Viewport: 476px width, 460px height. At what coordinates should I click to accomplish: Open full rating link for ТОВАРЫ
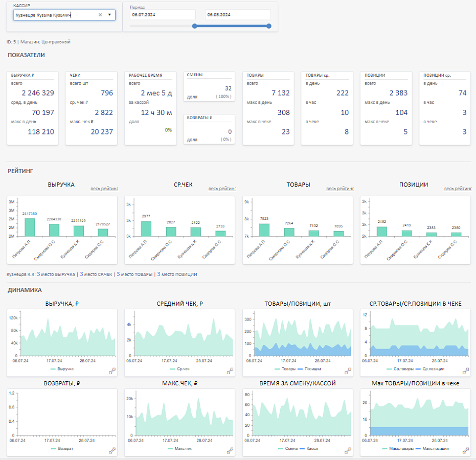pos(340,189)
